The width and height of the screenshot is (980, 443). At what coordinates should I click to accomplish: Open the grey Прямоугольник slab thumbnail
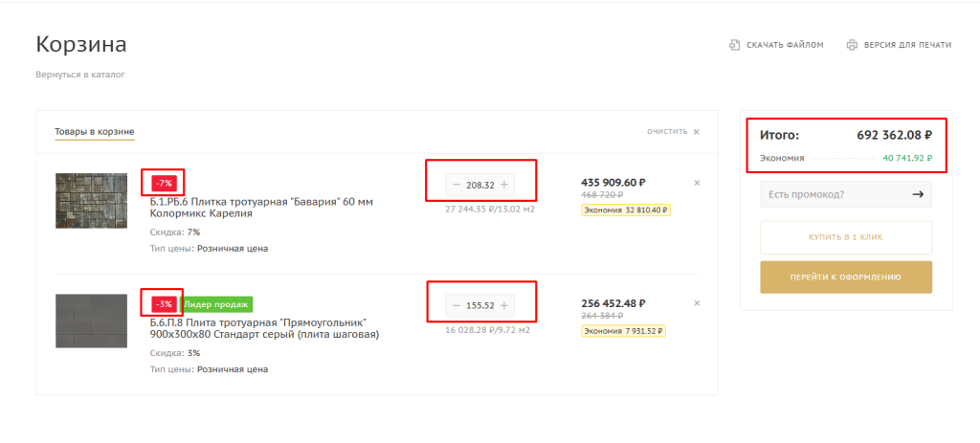(90, 321)
